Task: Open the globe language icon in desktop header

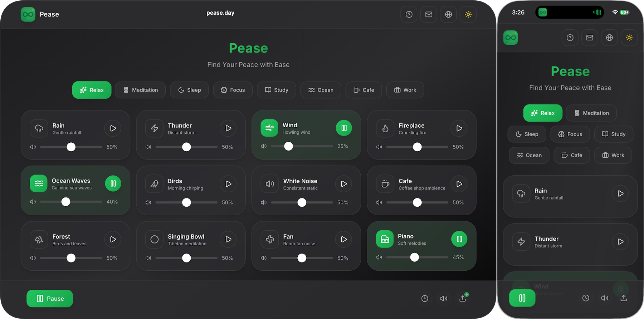Action: 448,15
